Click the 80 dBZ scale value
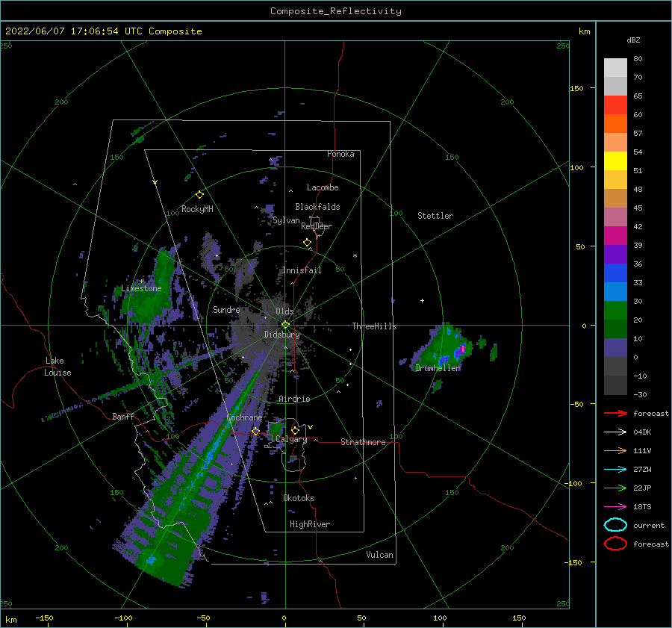 (638, 59)
